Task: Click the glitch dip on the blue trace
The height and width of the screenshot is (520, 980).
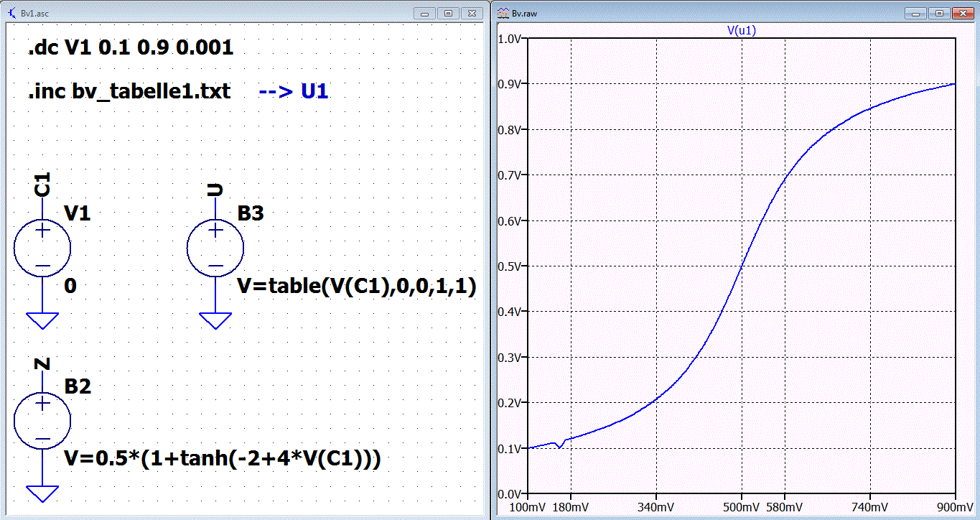Action: click(560, 446)
